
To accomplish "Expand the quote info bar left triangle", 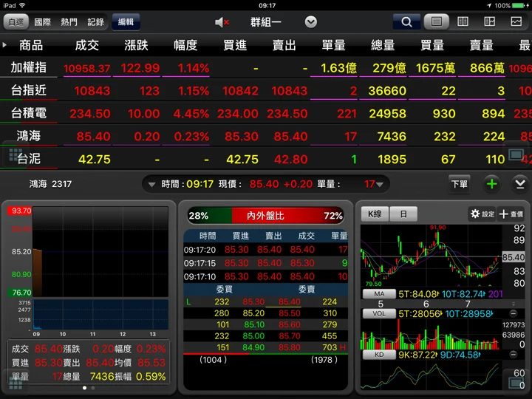I will [x=151, y=185].
